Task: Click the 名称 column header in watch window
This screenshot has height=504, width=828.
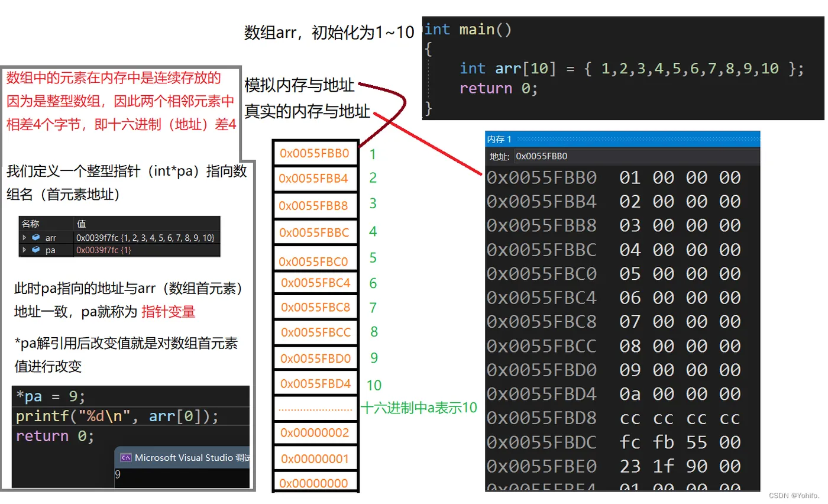Action: click(30, 224)
